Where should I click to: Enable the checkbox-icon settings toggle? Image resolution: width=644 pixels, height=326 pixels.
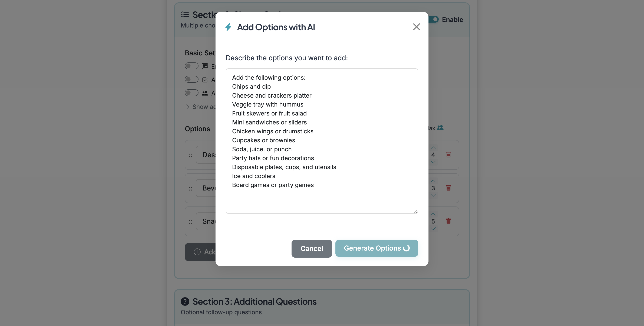point(191,79)
